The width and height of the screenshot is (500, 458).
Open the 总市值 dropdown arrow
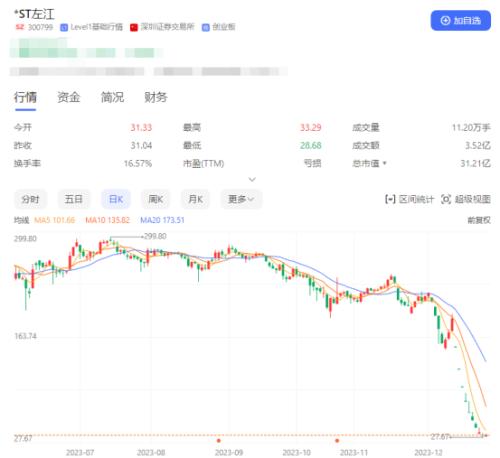pyautogui.click(x=385, y=163)
